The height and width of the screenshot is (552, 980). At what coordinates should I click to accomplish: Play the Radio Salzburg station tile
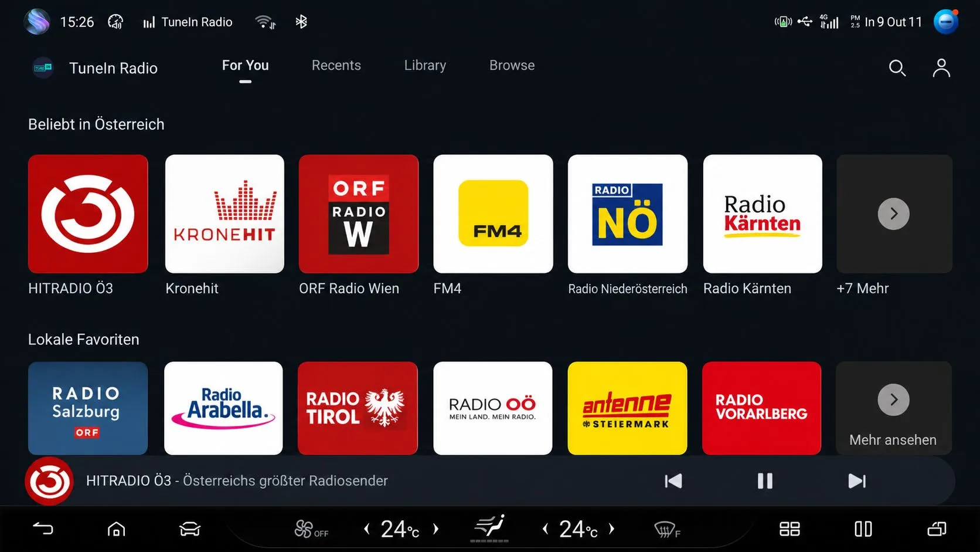(88, 408)
